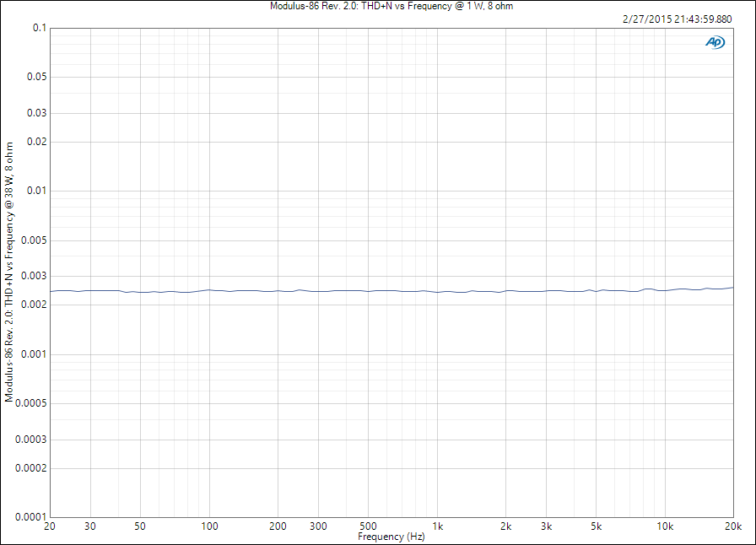Click the y-axis value '0.02'
This screenshot has width=756, height=545.
click(36, 142)
